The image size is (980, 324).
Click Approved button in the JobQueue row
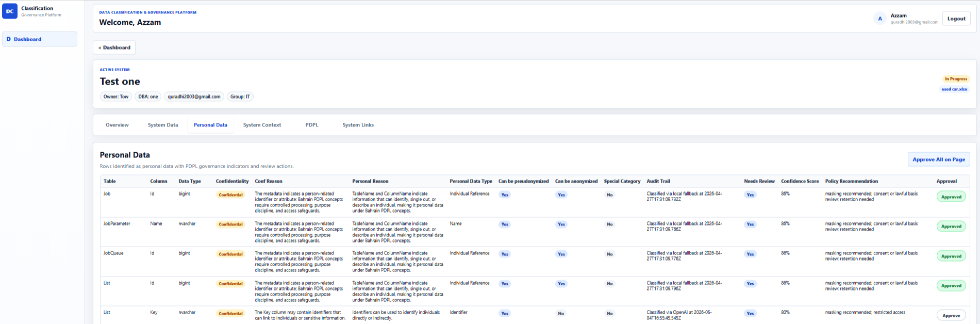click(951, 256)
